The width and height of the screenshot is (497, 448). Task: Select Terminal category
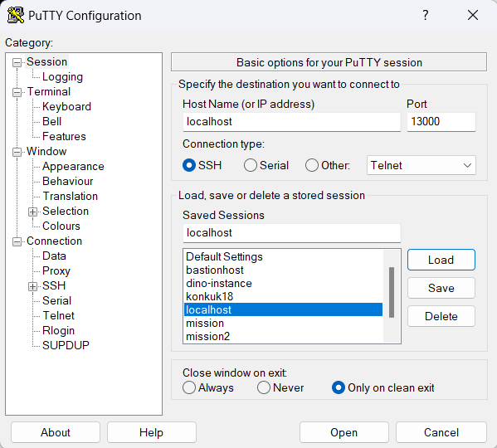48,91
